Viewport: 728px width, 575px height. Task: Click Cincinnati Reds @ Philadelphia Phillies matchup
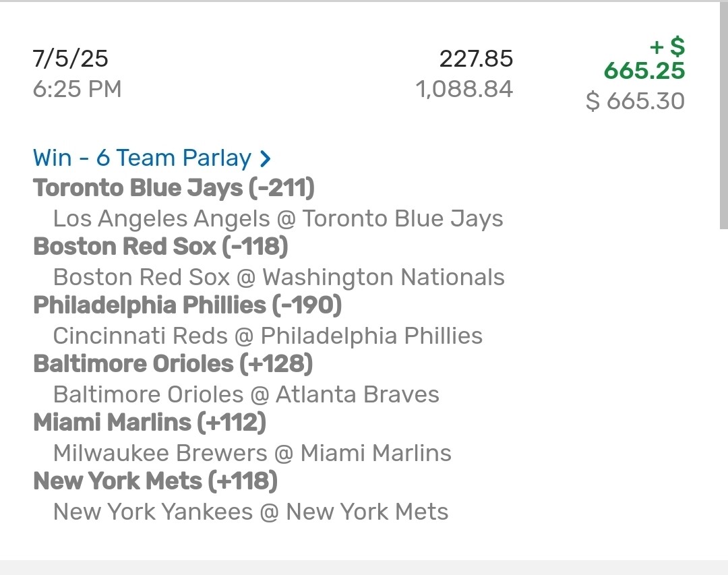coord(268,336)
